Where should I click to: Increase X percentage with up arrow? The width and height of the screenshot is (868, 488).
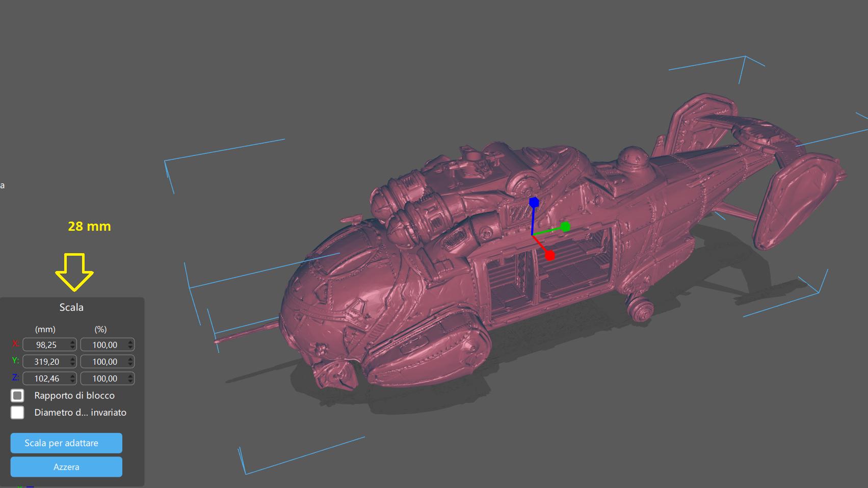tap(131, 342)
